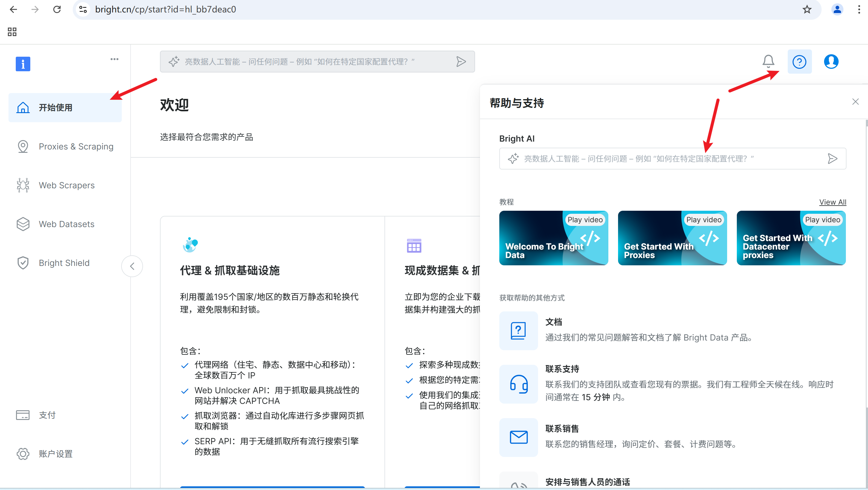
Task: Click View All tutorials link
Action: click(x=832, y=202)
